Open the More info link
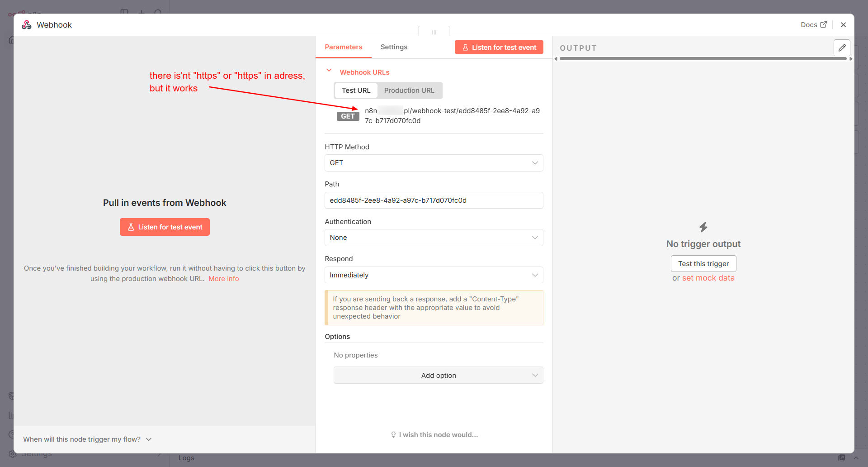The image size is (868, 467). 224,279
